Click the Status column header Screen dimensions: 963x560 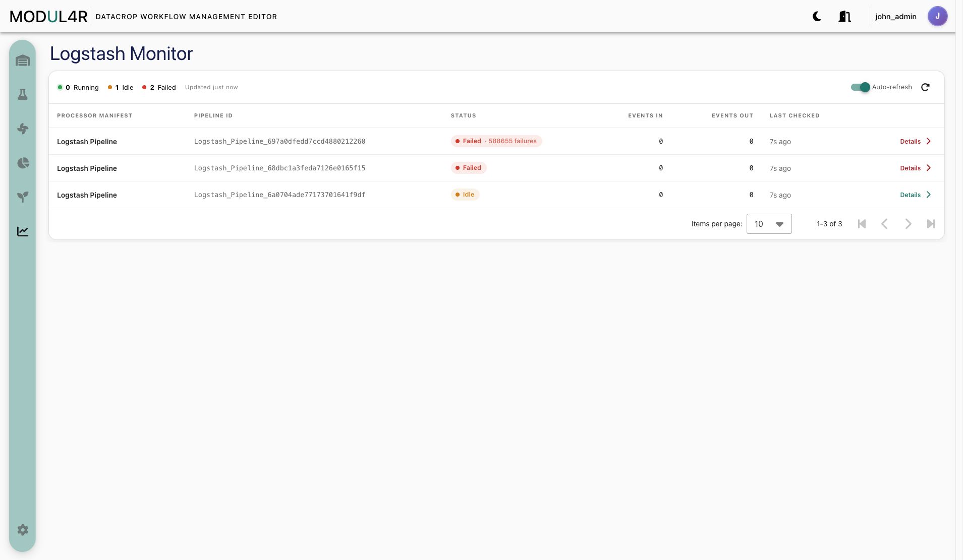coord(463,115)
